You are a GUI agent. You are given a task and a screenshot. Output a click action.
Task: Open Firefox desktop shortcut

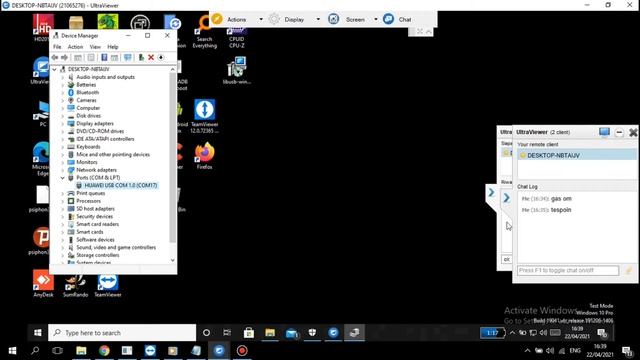click(204, 156)
